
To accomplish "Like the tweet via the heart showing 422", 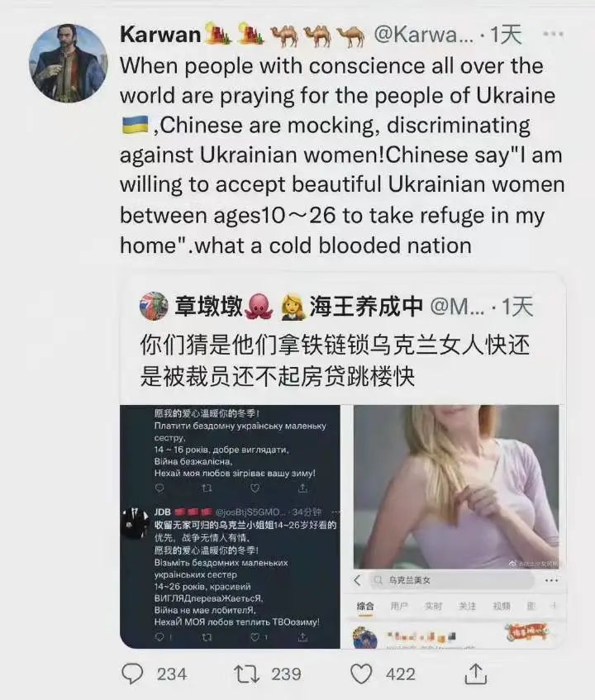I will (x=361, y=674).
